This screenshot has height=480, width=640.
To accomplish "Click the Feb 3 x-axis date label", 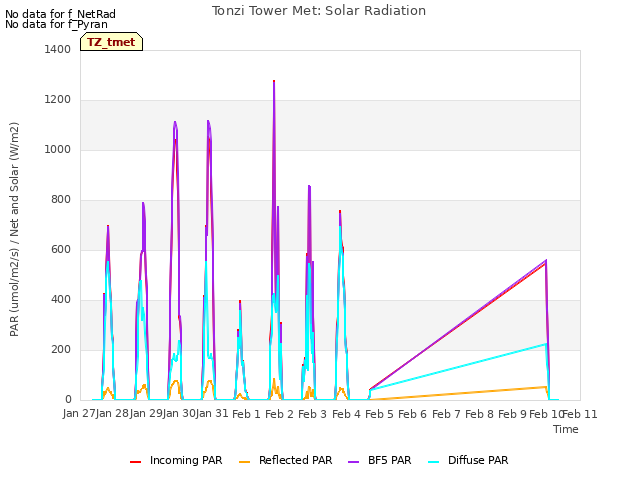I will point(313,414).
